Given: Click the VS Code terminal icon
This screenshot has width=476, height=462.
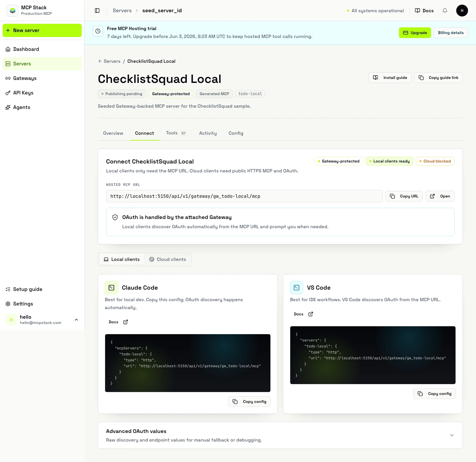Looking at the screenshot, I should click(x=297, y=288).
